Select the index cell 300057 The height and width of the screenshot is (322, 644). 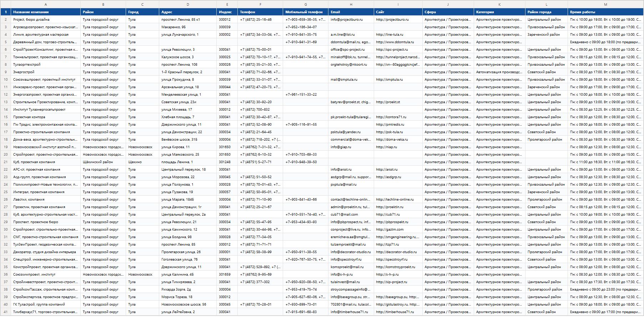coord(227,192)
